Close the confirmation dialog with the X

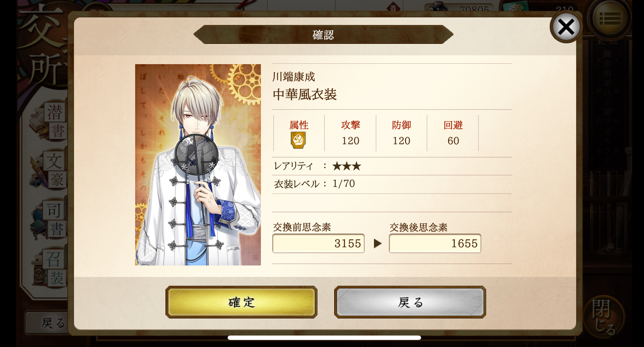tap(566, 27)
